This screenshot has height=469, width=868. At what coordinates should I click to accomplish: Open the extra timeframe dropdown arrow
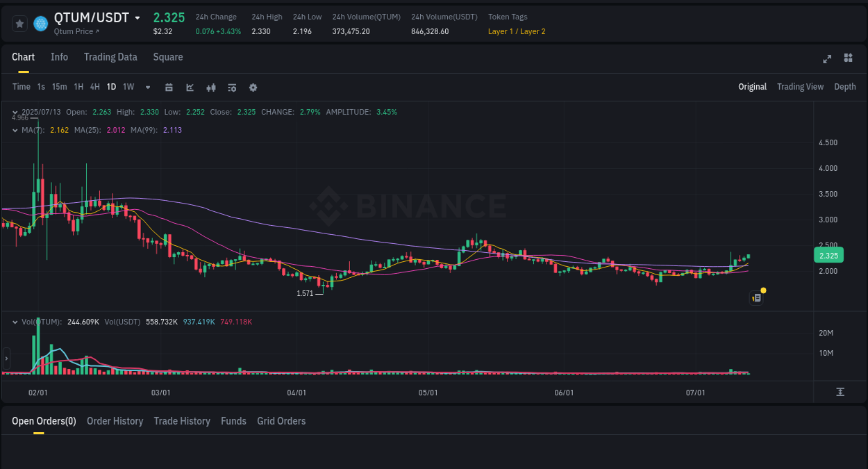[147, 87]
